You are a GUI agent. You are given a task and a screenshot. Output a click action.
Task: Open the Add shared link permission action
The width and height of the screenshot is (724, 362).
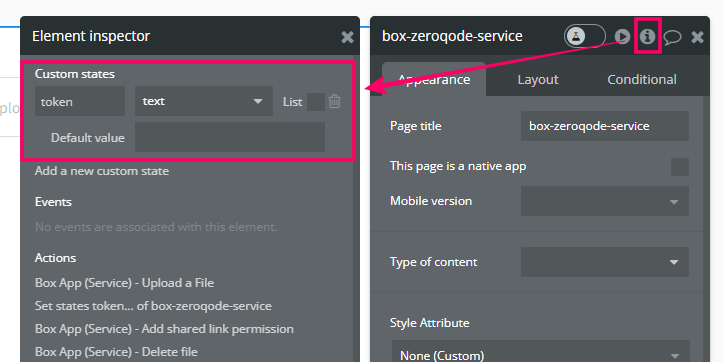tap(164, 329)
